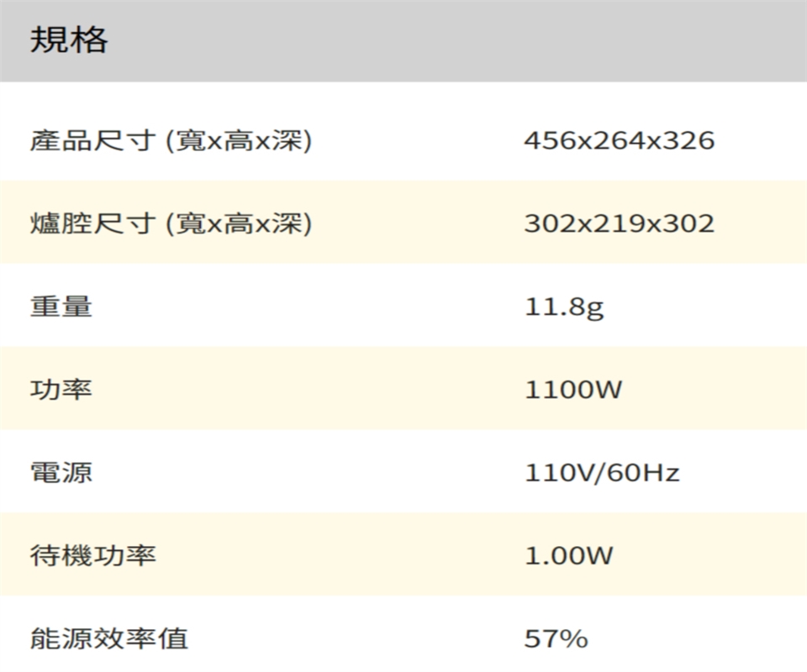
Task: Click the 60Hz frequency text
Action: click(x=643, y=473)
